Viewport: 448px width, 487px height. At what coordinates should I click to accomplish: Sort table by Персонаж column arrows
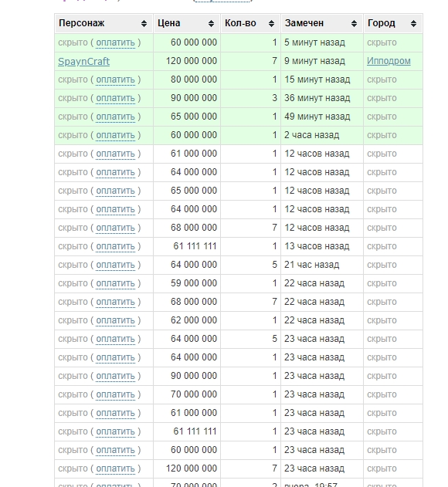point(144,24)
